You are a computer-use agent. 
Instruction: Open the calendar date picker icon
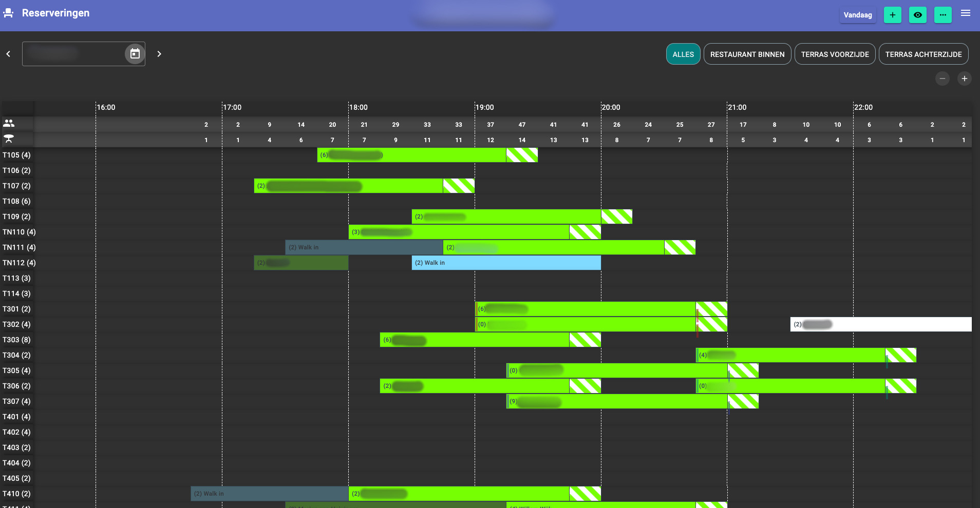pos(135,54)
